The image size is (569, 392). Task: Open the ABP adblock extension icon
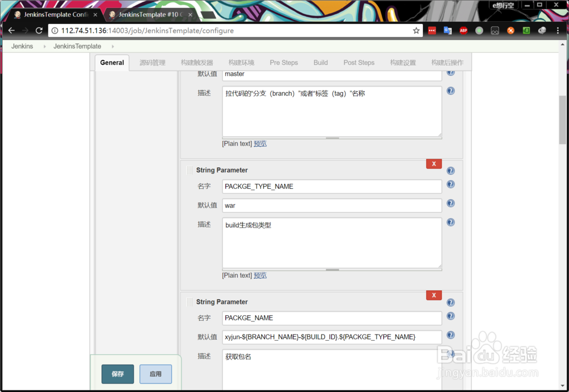point(464,30)
